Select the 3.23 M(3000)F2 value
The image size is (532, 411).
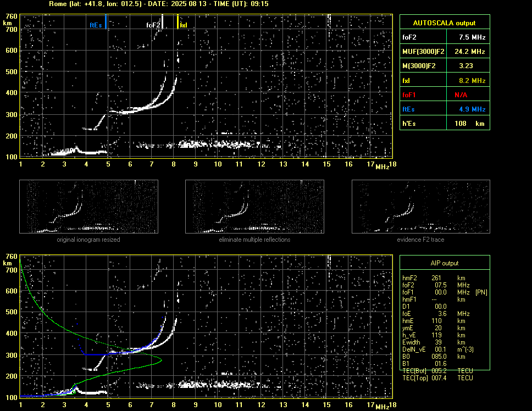click(466, 66)
